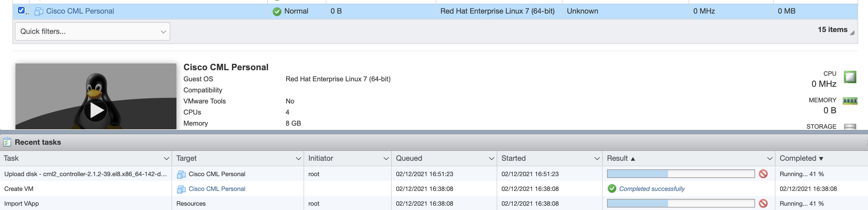Cancel the Import VApp task
The width and height of the screenshot is (868, 210).
[763, 204]
